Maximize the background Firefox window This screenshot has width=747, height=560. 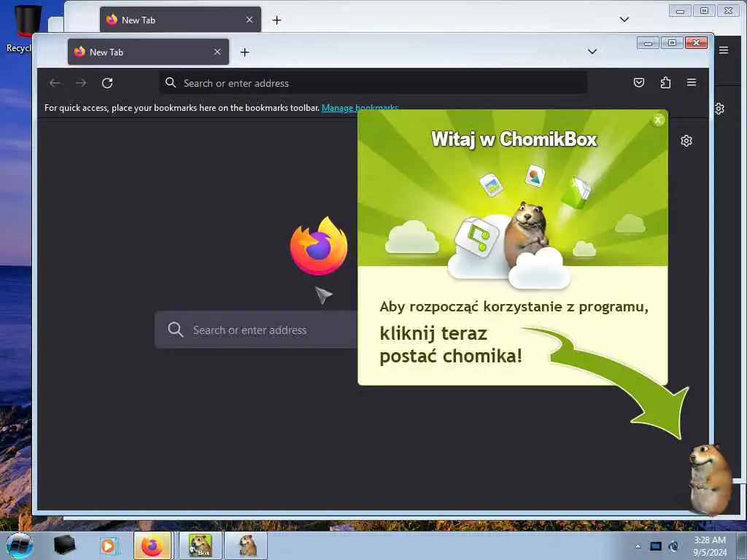click(704, 10)
